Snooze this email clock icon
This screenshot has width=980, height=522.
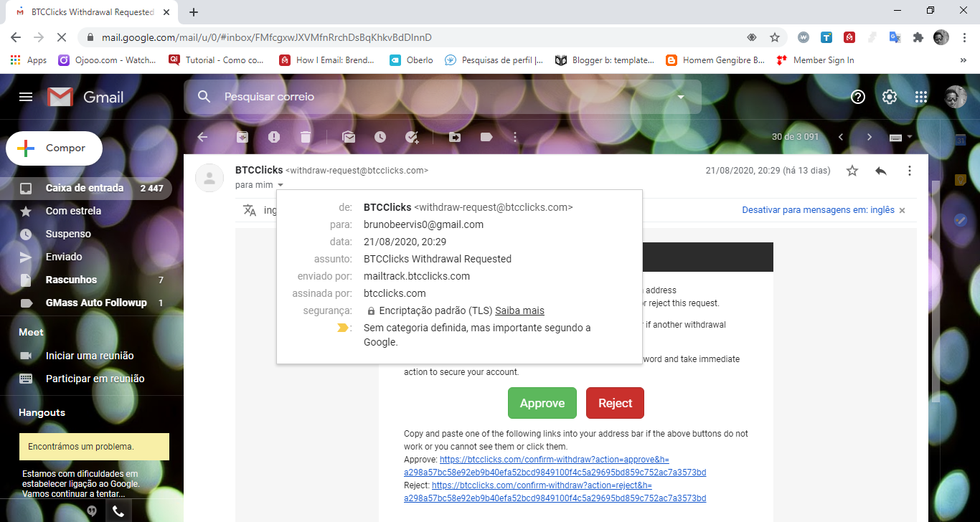pyautogui.click(x=380, y=137)
